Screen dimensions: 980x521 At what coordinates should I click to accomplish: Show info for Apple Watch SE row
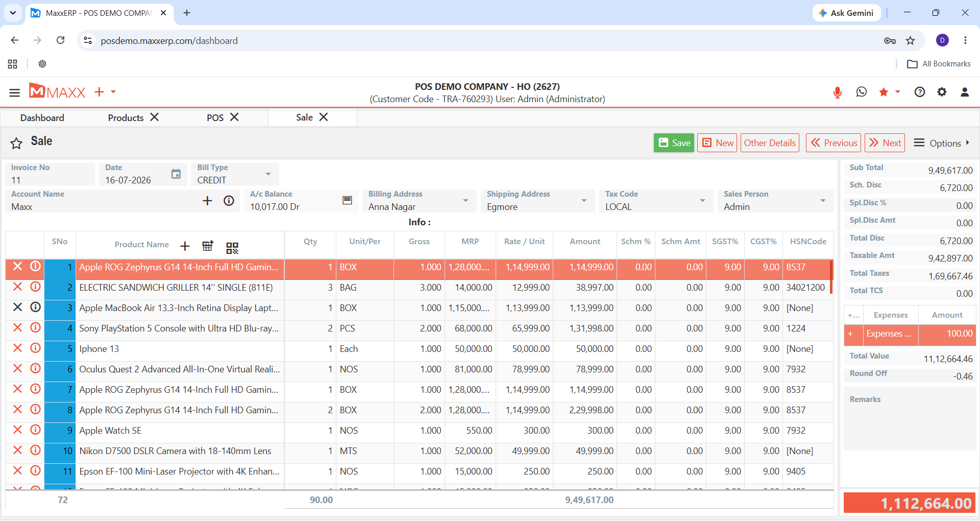[x=35, y=430]
